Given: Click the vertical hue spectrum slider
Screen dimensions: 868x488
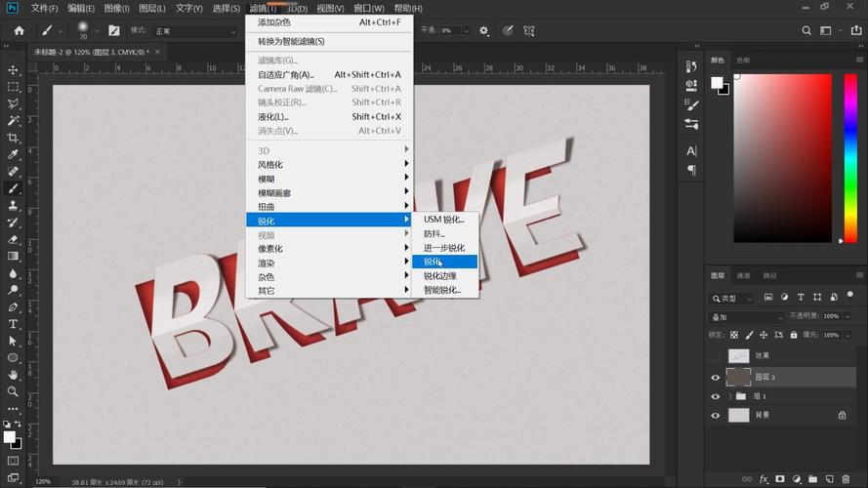Looking at the screenshot, I should 850,158.
